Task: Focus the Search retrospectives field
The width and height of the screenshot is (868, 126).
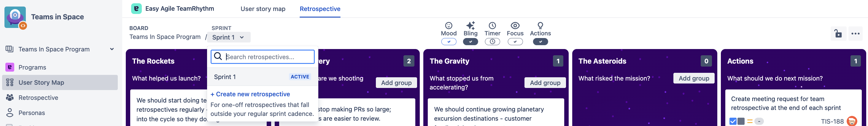Action: click(x=263, y=57)
